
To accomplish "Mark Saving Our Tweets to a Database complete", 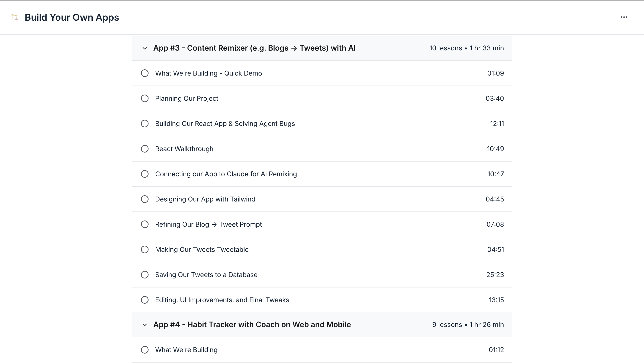I will [144, 274].
